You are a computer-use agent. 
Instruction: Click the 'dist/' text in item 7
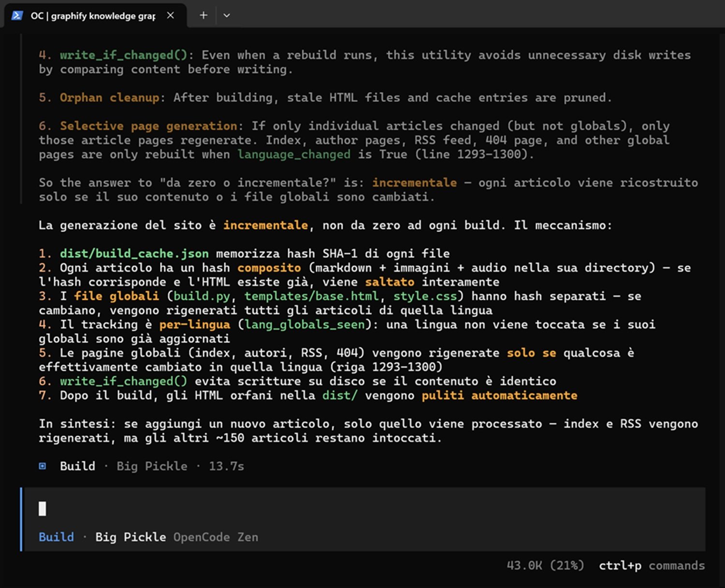click(340, 396)
